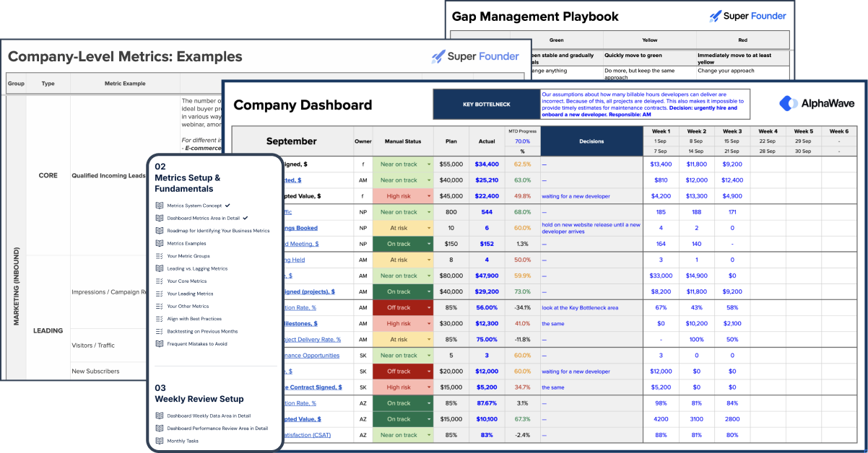Toggle the checkmark for Dashboard Metrics Area in Detail
The image size is (868, 453).
point(246,218)
